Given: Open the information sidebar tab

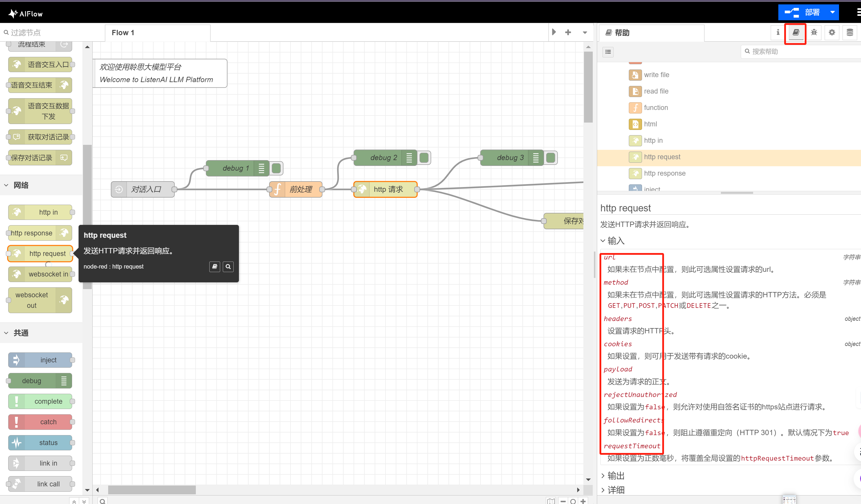Looking at the screenshot, I should click(778, 33).
